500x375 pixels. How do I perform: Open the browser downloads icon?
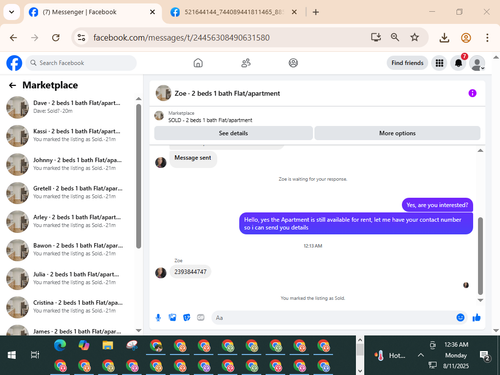pos(444,38)
